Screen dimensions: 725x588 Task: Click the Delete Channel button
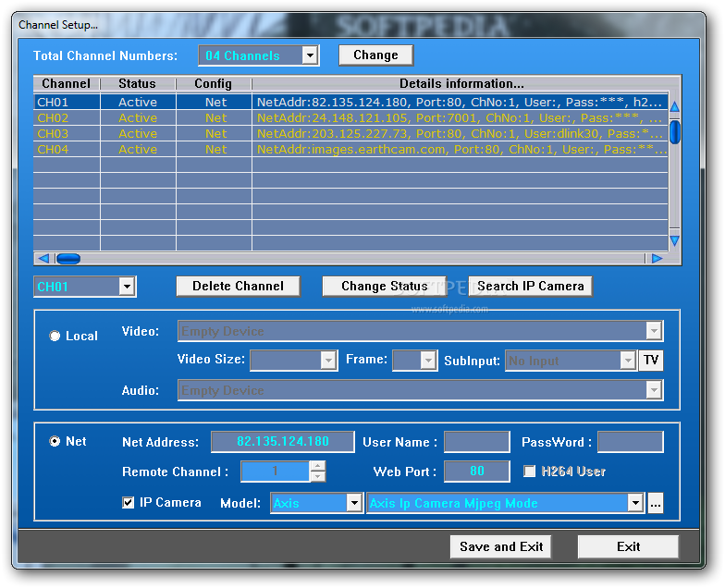[239, 287]
